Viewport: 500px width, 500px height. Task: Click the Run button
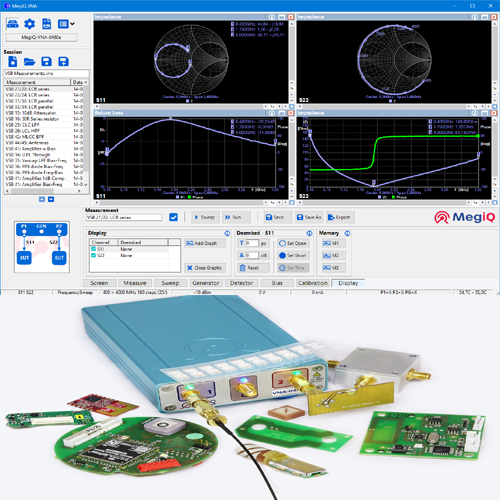(x=236, y=217)
